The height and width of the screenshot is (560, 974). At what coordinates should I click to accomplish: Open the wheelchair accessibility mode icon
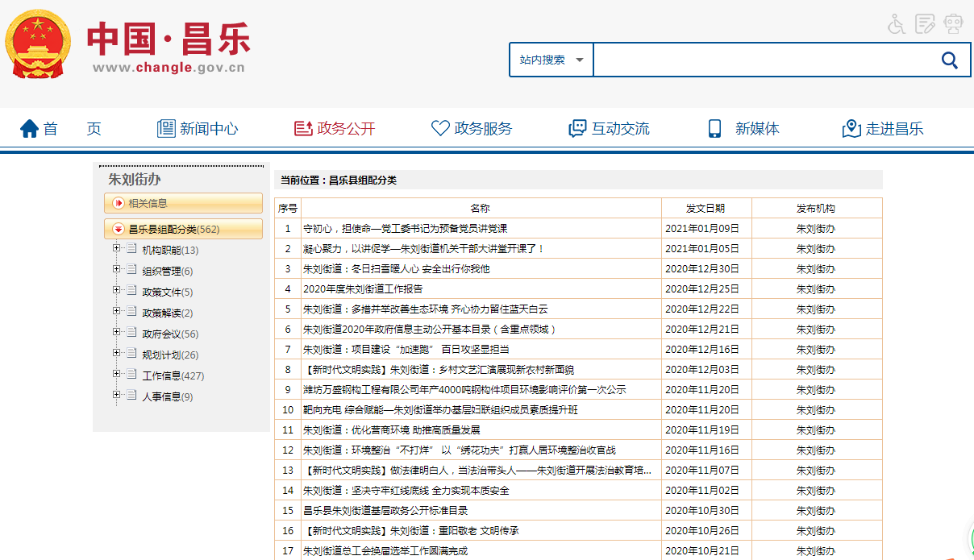point(897,24)
